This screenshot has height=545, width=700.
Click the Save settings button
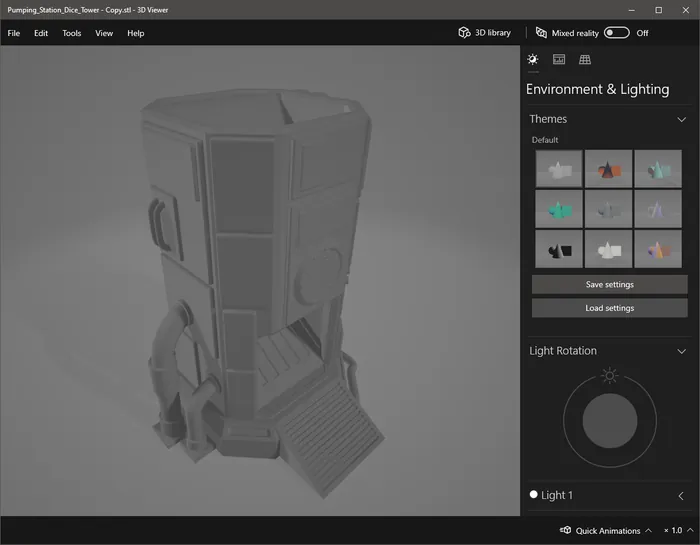pyautogui.click(x=609, y=285)
